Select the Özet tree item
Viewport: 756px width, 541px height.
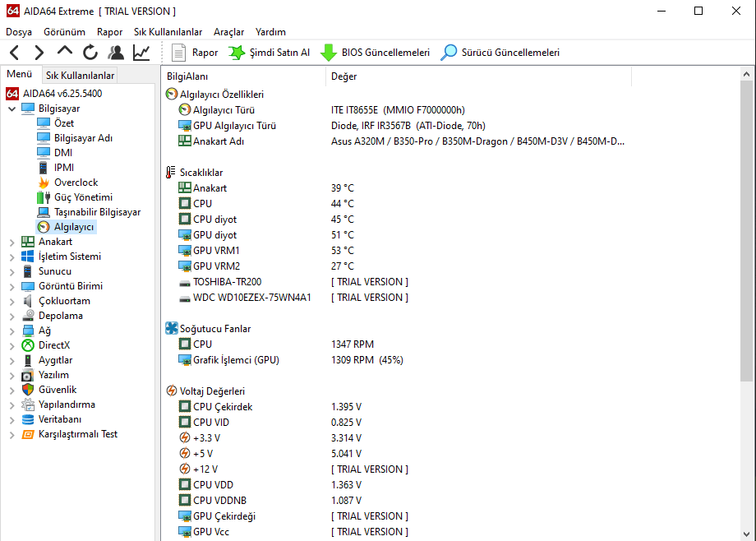[63, 123]
